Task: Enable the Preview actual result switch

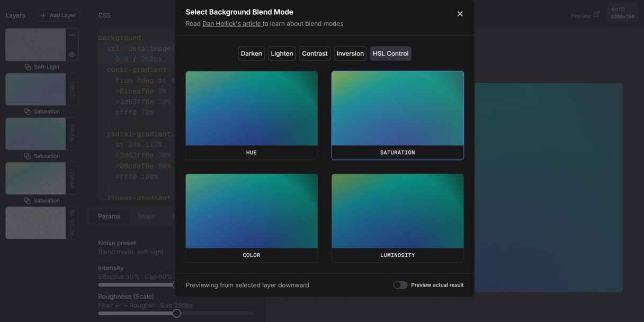Action: click(400, 284)
